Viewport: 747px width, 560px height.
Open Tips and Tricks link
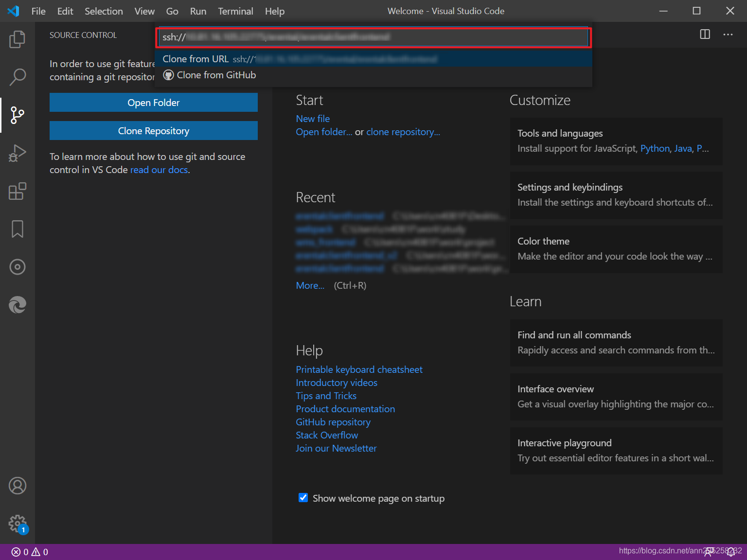pyautogui.click(x=326, y=396)
